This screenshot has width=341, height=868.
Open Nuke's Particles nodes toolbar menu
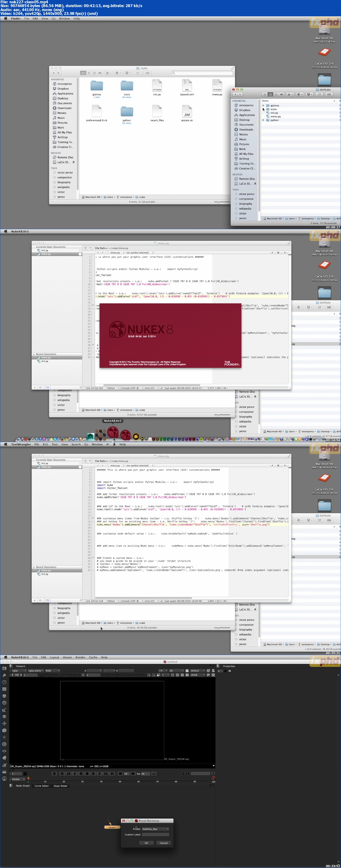coord(4,737)
